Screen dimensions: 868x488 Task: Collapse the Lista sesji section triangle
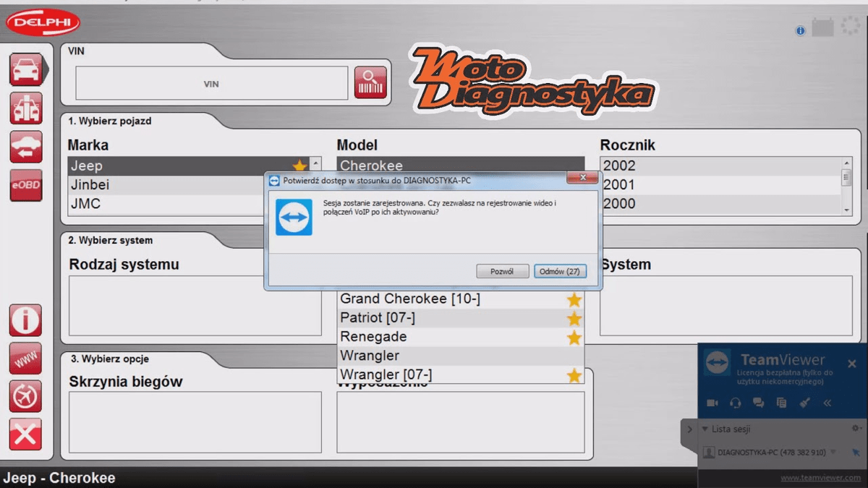(705, 429)
